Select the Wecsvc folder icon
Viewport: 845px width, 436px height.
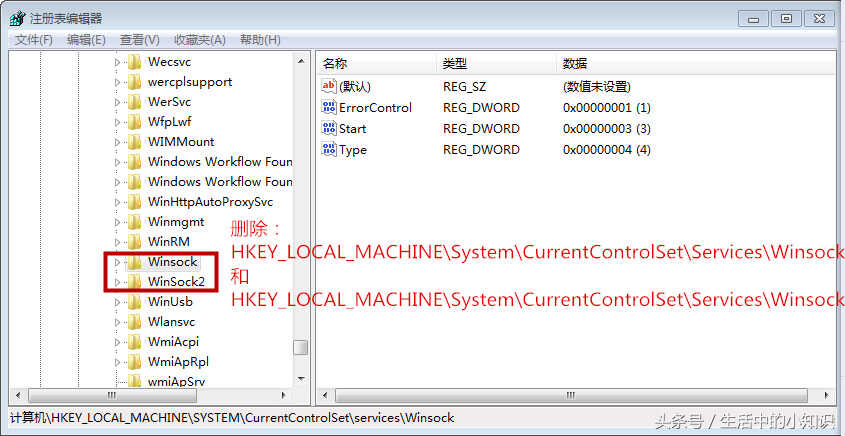[134, 61]
